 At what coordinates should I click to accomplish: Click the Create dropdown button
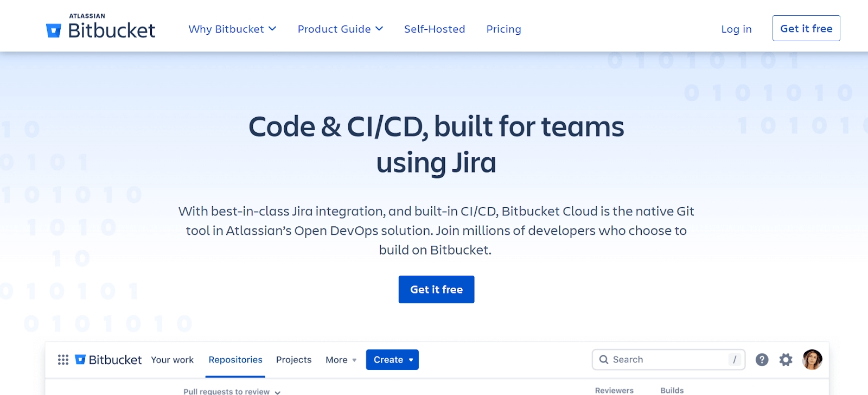[x=392, y=360]
